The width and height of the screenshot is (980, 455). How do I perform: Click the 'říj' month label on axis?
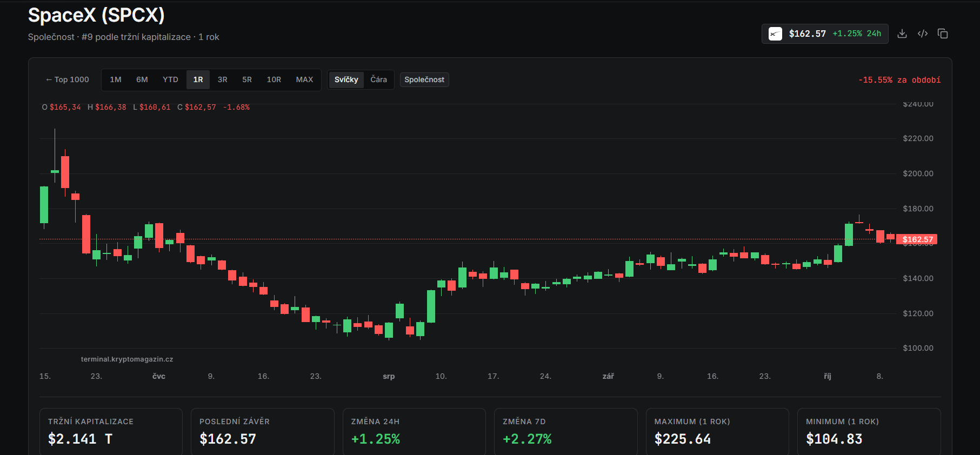828,376
